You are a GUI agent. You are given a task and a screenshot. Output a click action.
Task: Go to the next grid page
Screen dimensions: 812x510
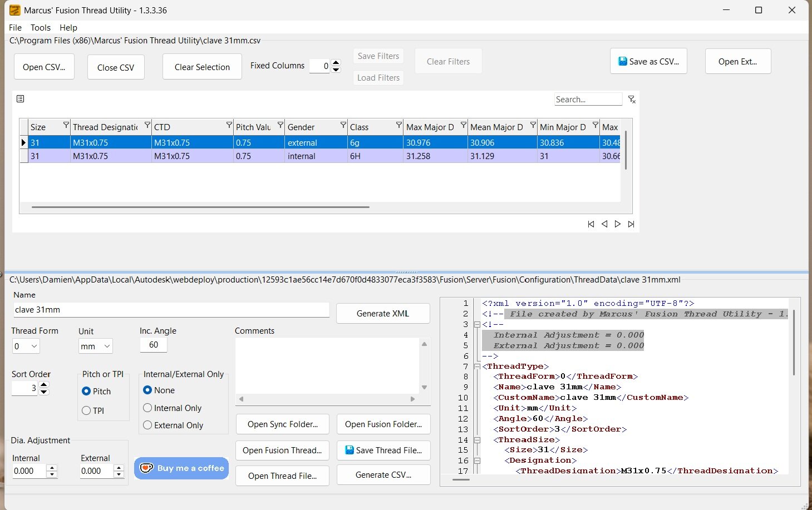618,224
